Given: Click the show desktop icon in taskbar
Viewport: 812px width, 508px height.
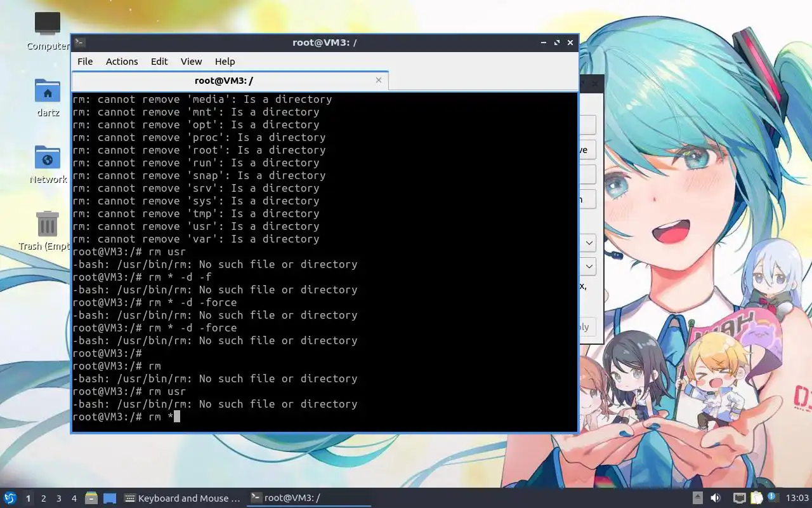Looking at the screenshot, I should 110,498.
